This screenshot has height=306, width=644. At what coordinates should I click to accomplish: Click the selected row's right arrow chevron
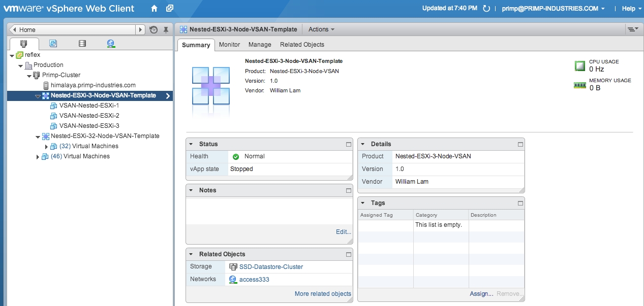[x=168, y=96]
